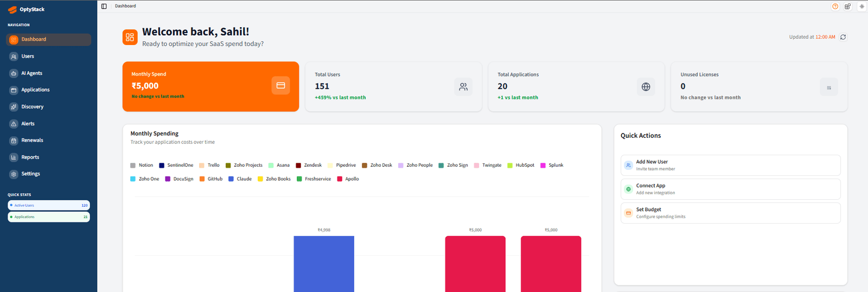Toggle the Claude legend color swatch
The height and width of the screenshot is (292, 868).
coord(231,179)
